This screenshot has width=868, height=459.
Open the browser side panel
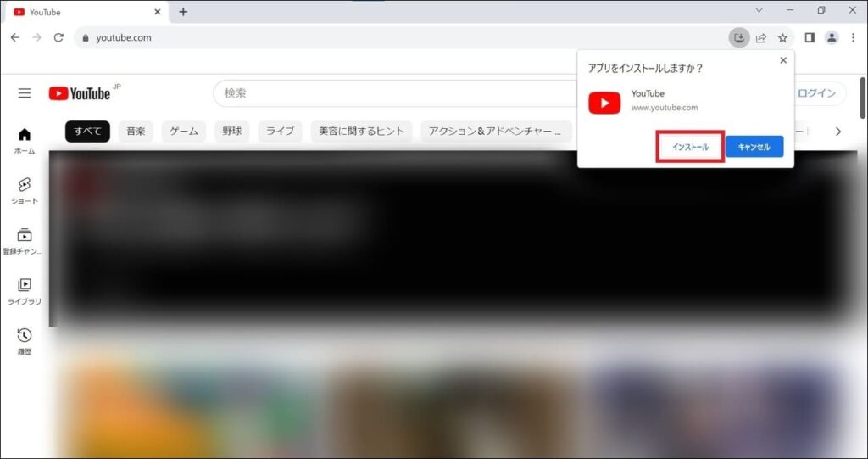click(810, 37)
